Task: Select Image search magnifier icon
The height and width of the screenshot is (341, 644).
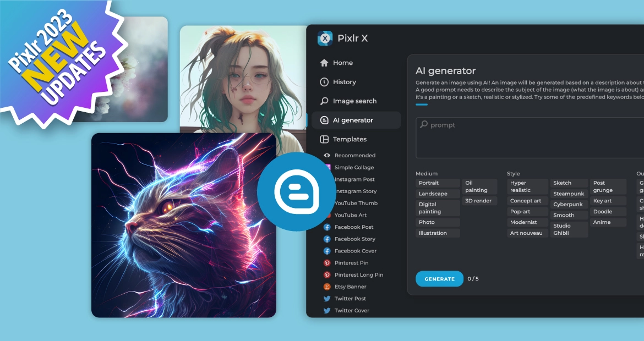Action: (324, 101)
